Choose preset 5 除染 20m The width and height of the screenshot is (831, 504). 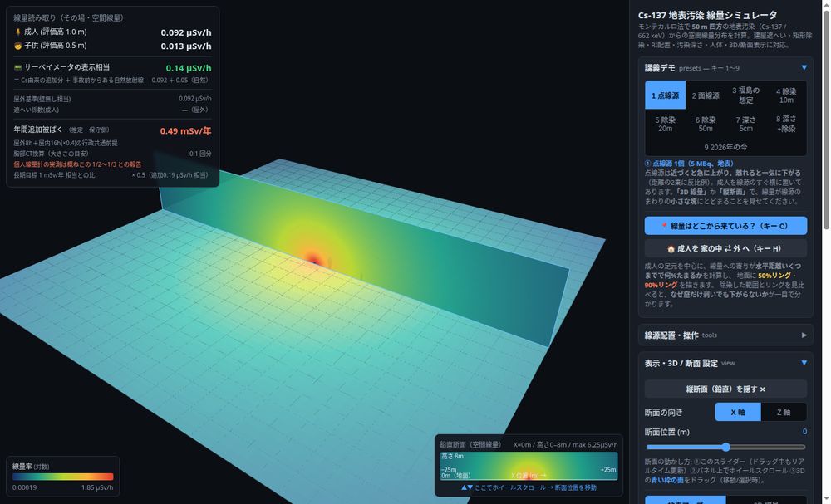tap(665, 124)
